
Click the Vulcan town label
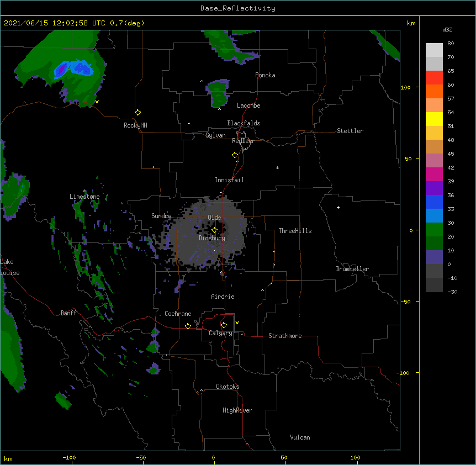300,437
